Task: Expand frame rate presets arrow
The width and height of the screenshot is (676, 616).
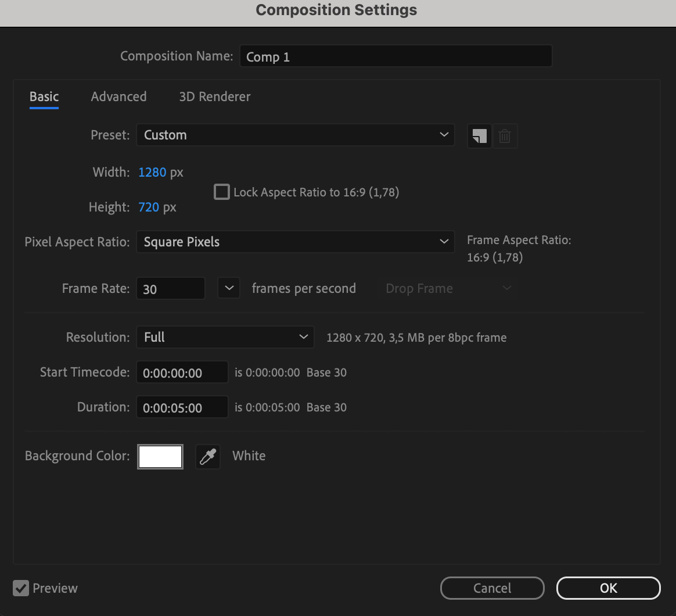Action: point(229,288)
